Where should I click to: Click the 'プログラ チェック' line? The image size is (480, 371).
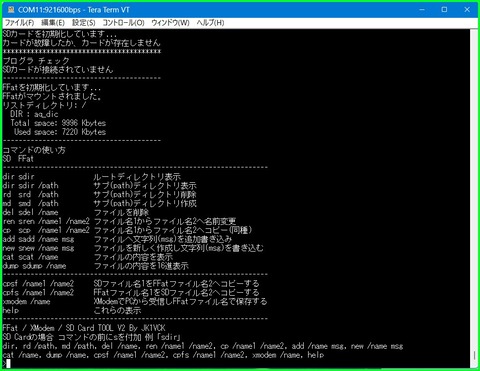tap(36, 61)
